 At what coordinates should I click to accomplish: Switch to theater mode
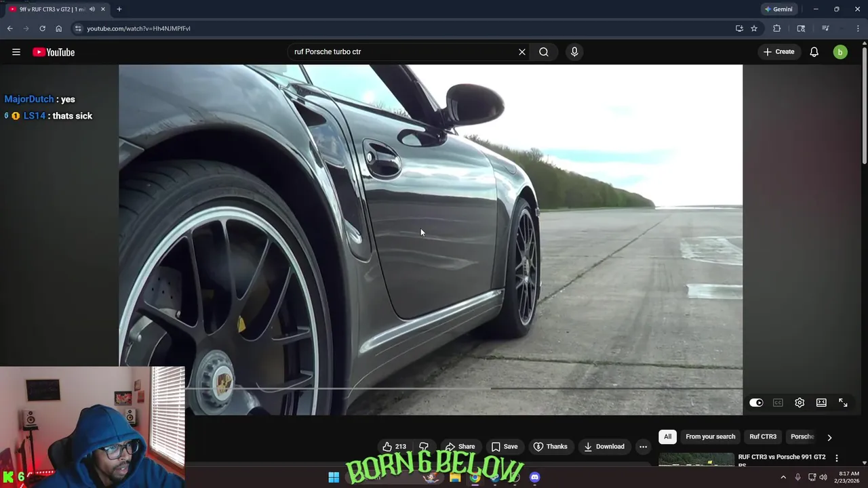click(821, 403)
